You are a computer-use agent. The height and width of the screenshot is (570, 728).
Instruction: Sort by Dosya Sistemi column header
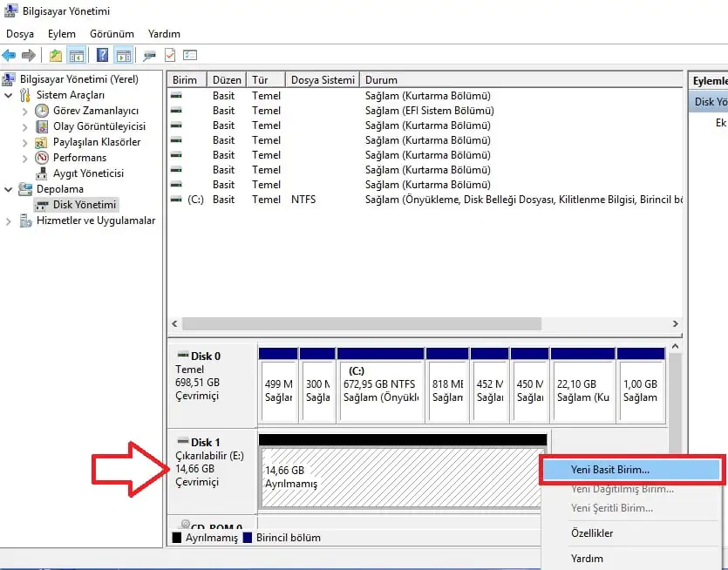(x=323, y=80)
